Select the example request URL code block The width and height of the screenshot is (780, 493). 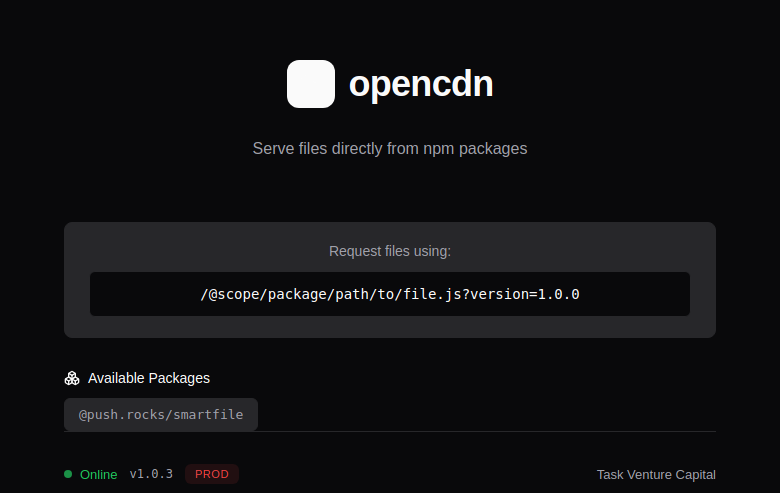(x=390, y=294)
